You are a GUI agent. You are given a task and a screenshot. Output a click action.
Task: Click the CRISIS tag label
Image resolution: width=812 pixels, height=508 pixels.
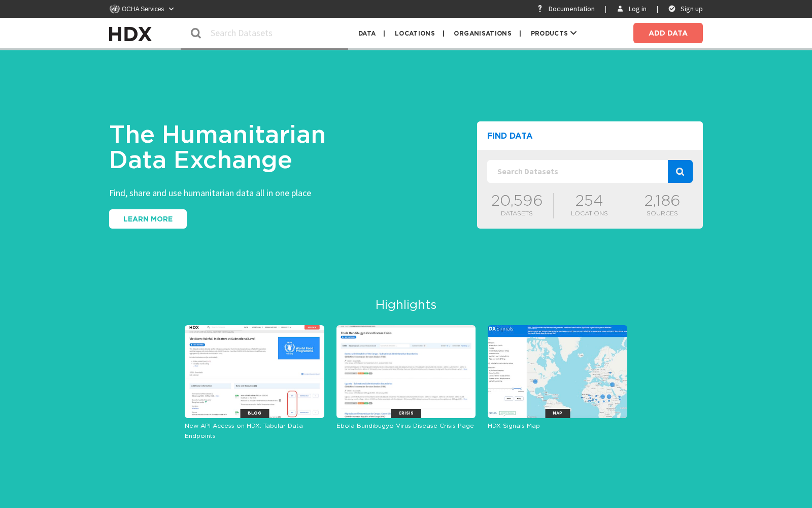coord(406,413)
